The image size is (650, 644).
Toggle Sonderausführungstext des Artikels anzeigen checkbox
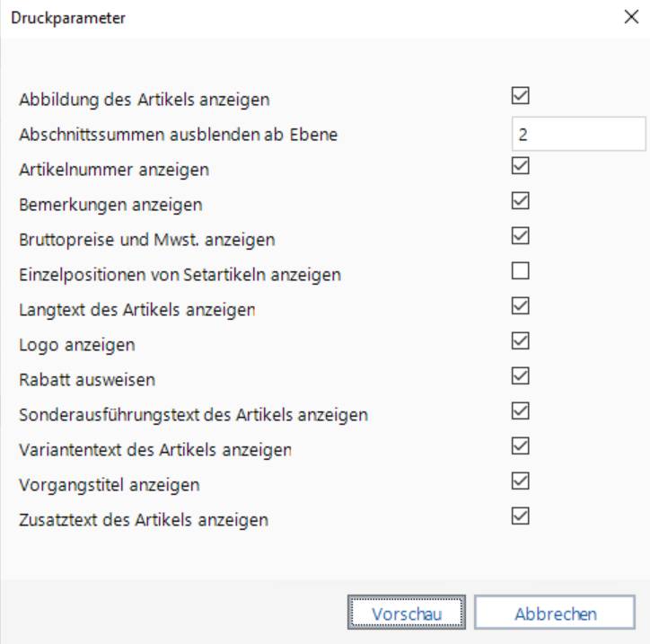(520, 411)
